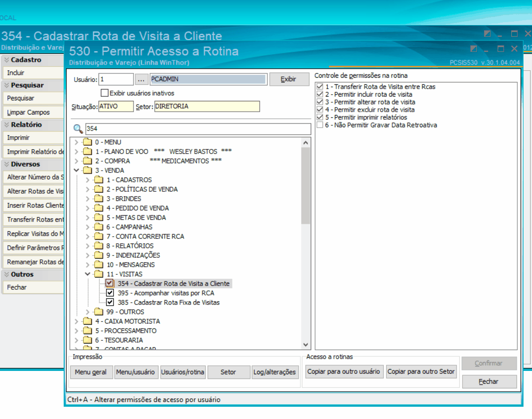Click the Usuários/rotina button
532x419 pixels.
183,372
